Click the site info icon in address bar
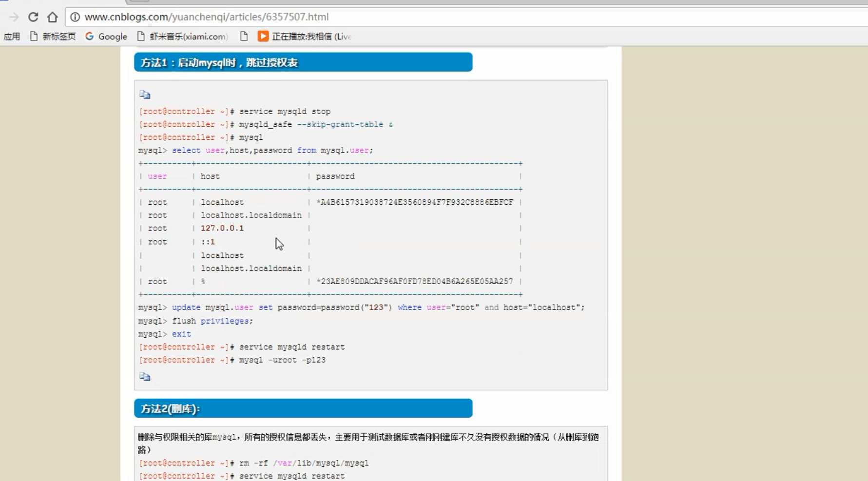The width and height of the screenshot is (868, 481). click(x=75, y=17)
